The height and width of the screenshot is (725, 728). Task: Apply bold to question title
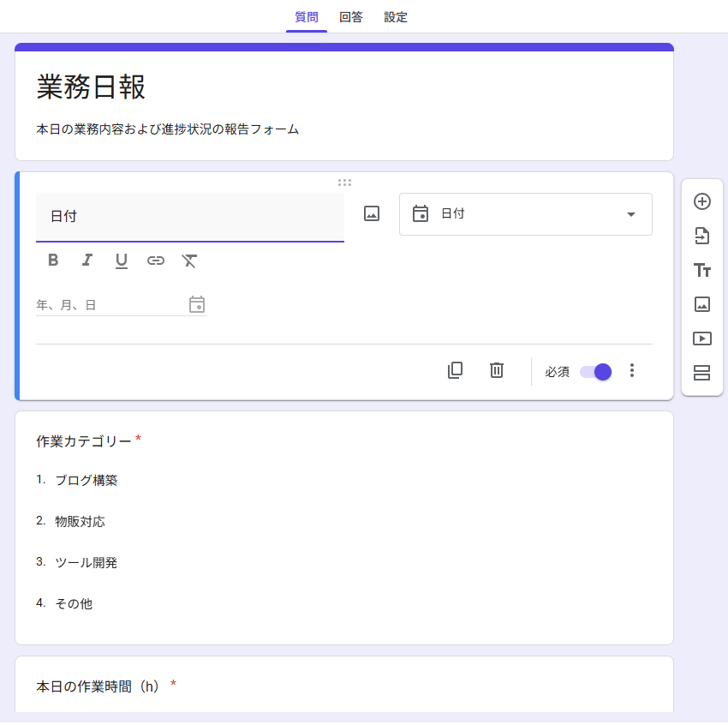tap(53, 260)
